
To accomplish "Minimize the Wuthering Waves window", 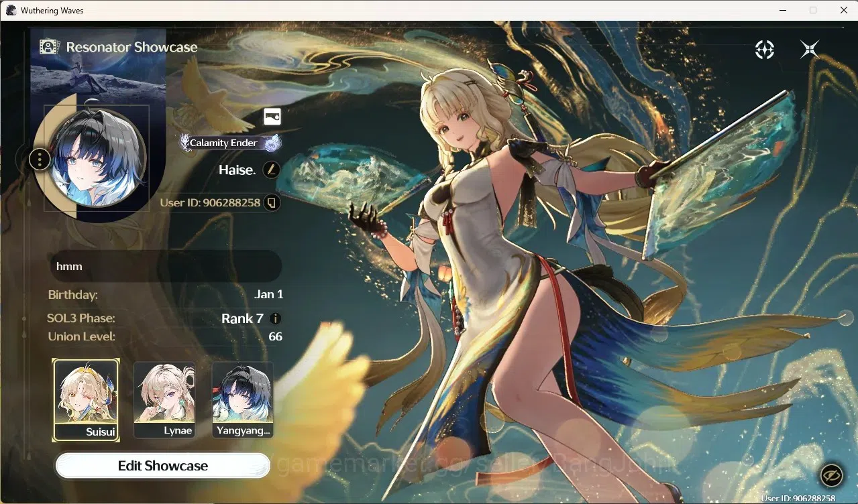I will click(782, 10).
